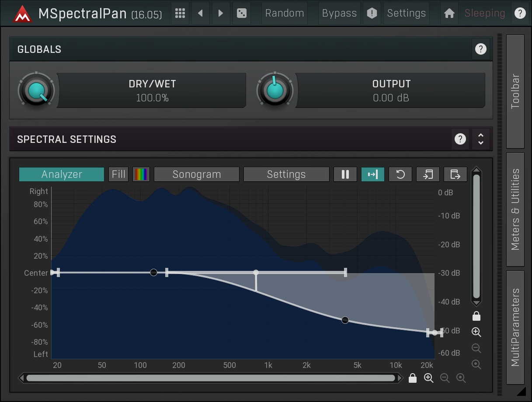Image resolution: width=532 pixels, height=402 pixels.
Task: Click the dice random preset icon
Action: point(241,13)
